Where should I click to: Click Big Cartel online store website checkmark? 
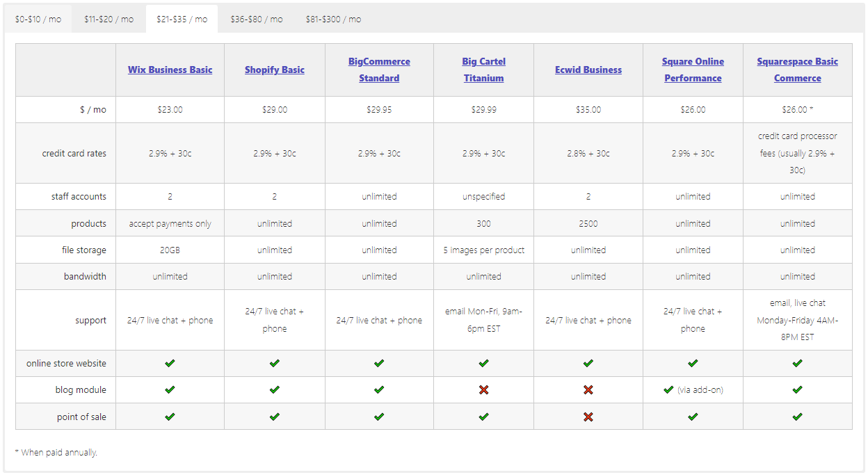483,363
